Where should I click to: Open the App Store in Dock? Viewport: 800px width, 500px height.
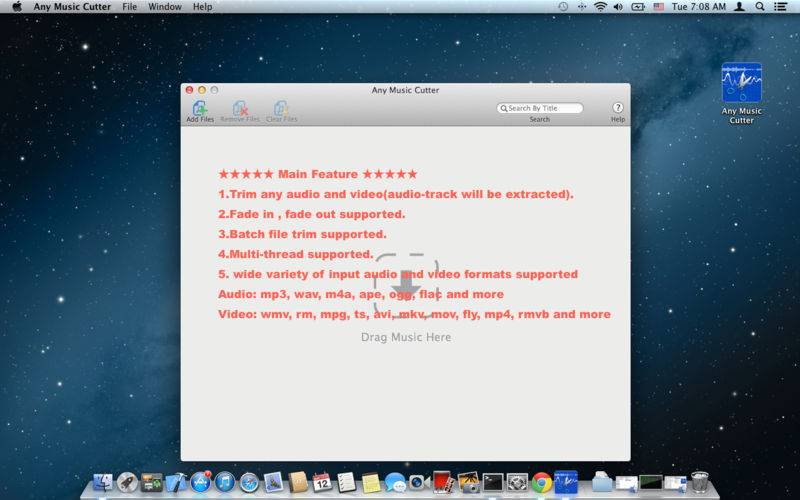point(201,482)
